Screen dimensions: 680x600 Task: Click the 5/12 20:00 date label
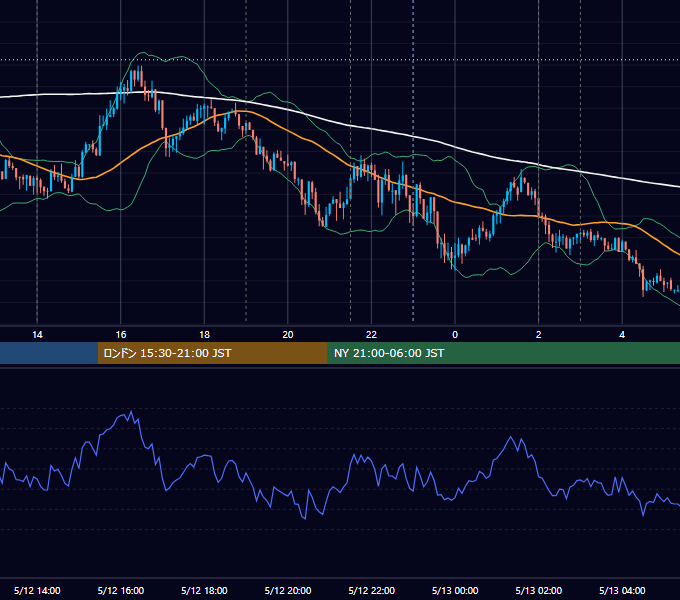(288, 590)
